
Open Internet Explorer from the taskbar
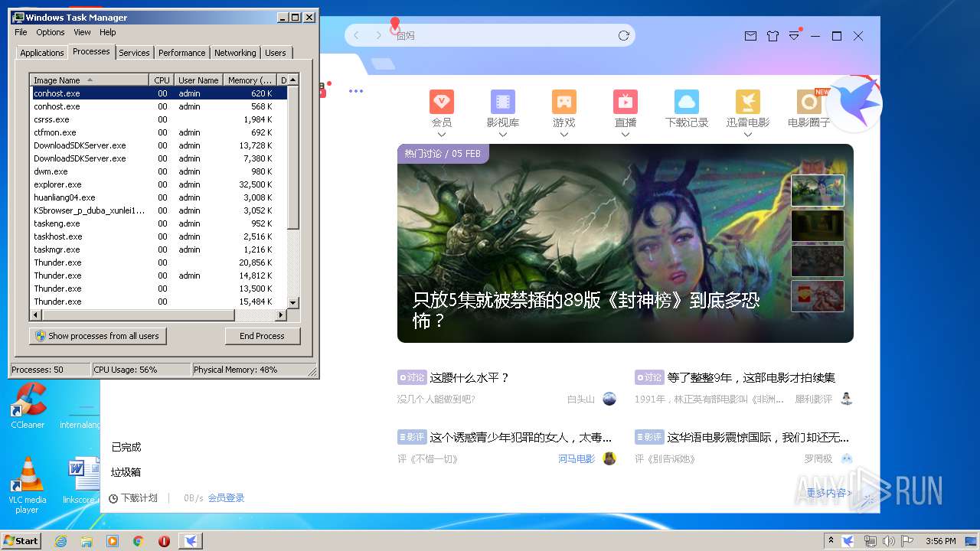click(60, 541)
